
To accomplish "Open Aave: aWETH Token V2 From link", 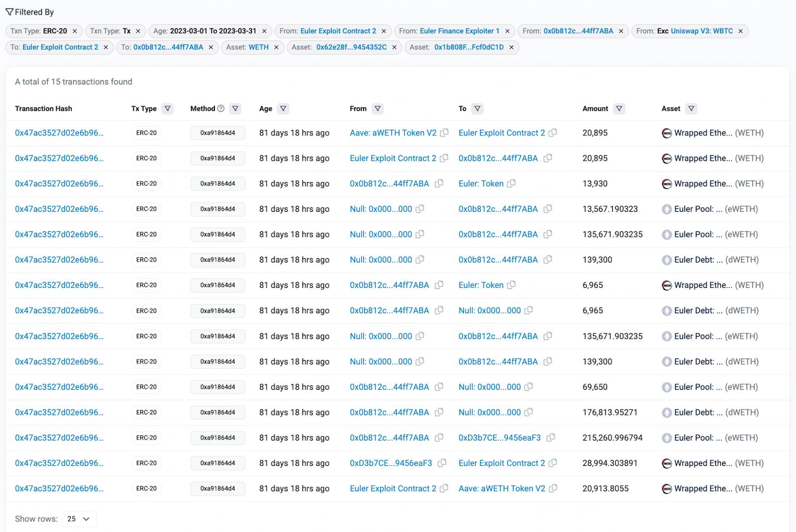I will pos(393,133).
